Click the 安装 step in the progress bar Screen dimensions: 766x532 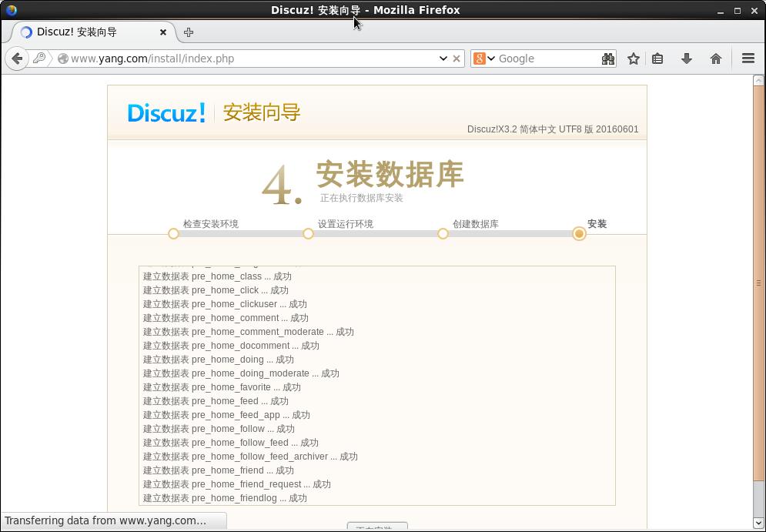click(579, 233)
